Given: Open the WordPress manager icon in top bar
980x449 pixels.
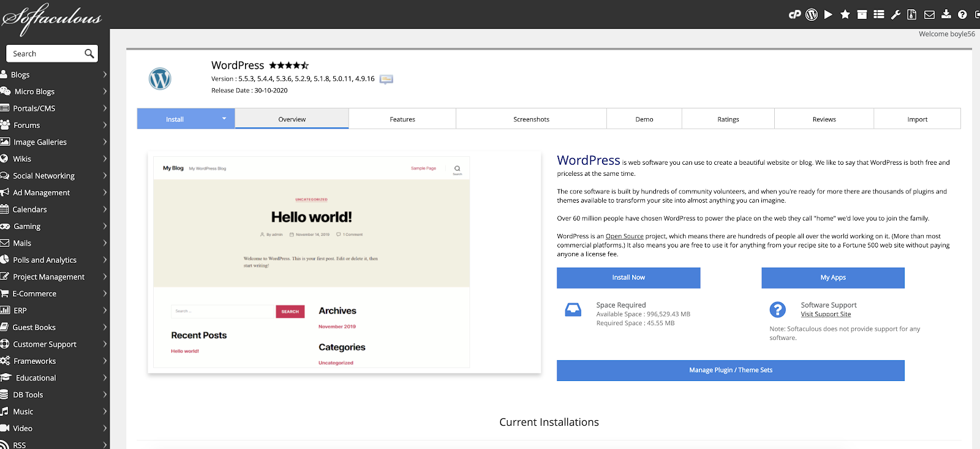Looking at the screenshot, I should point(812,15).
